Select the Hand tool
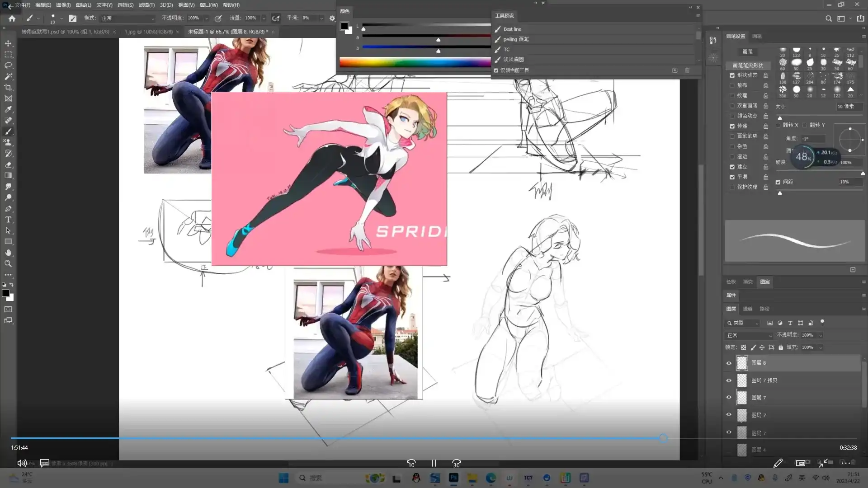This screenshot has height=488, width=868. pyautogui.click(x=8, y=253)
